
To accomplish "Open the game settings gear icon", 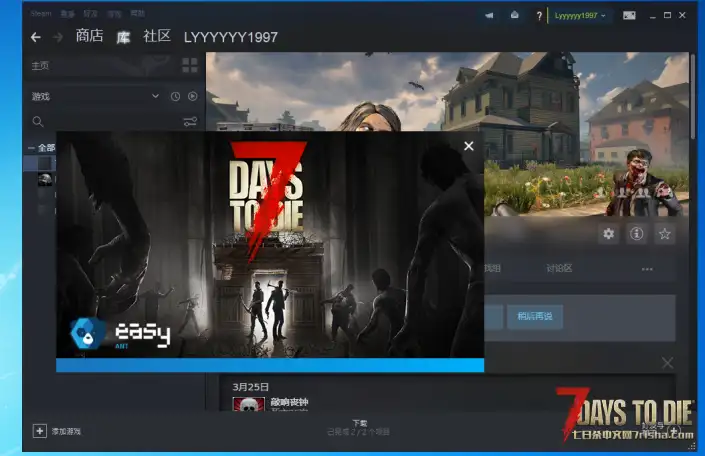I will click(x=607, y=234).
